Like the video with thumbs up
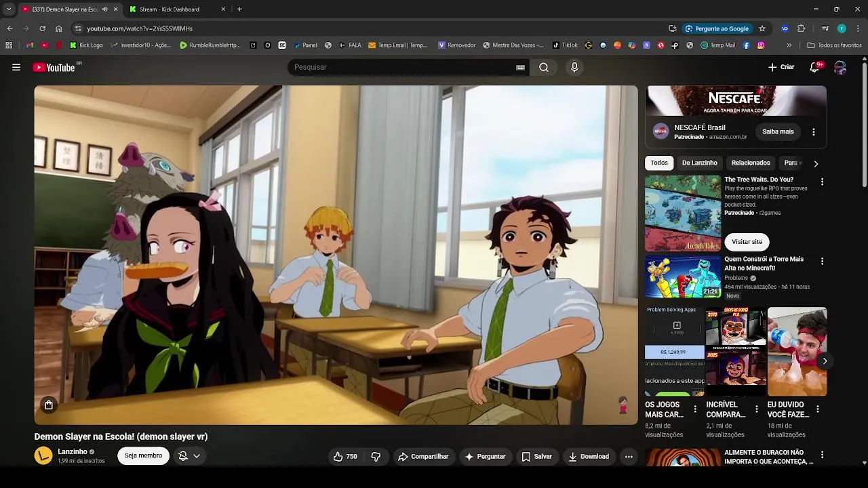This screenshot has width=868, height=488. pos(345,456)
